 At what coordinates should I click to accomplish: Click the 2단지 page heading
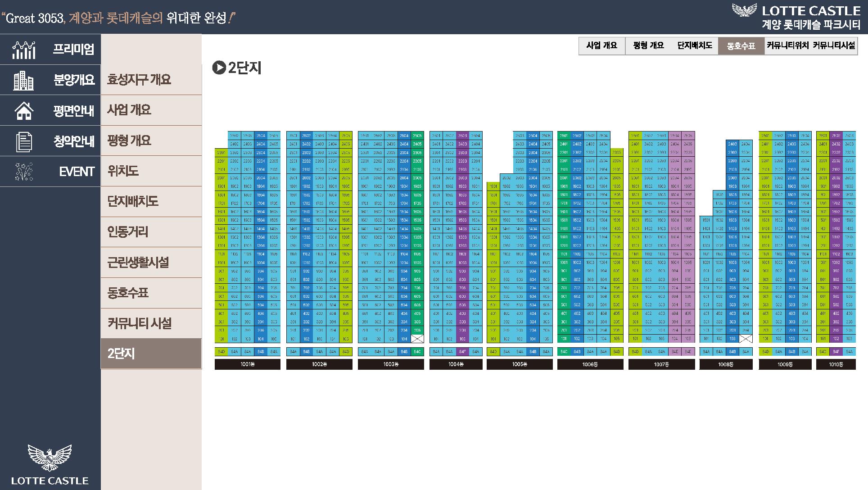pos(244,68)
